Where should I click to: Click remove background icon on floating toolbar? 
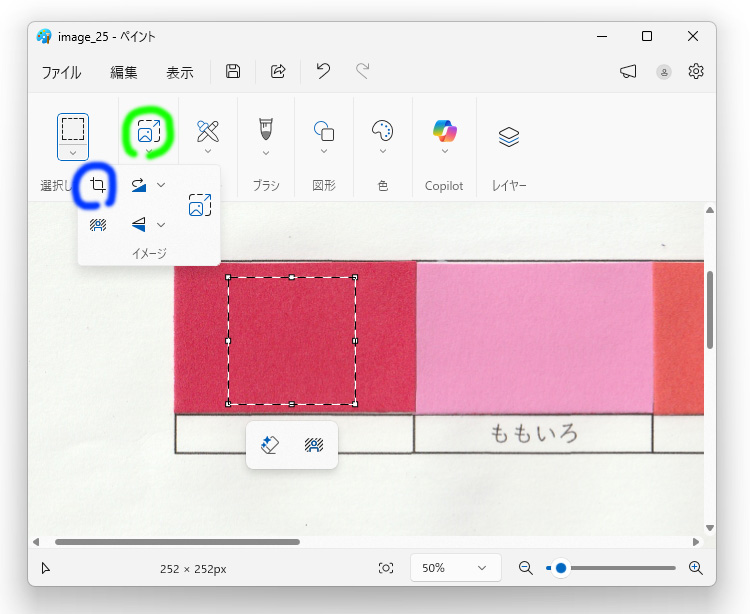[313, 446]
